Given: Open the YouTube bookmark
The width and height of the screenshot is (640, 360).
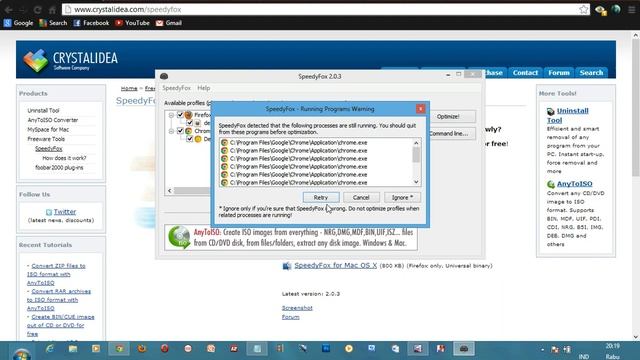Looking at the screenshot, I should pyautogui.click(x=132, y=23).
